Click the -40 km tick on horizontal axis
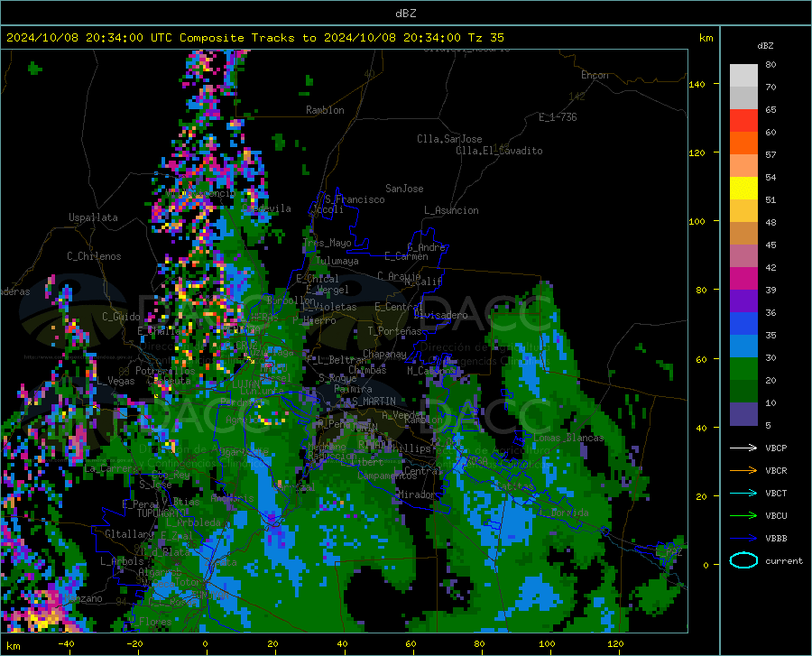This screenshot has width=812, height=656. point(66,643)
